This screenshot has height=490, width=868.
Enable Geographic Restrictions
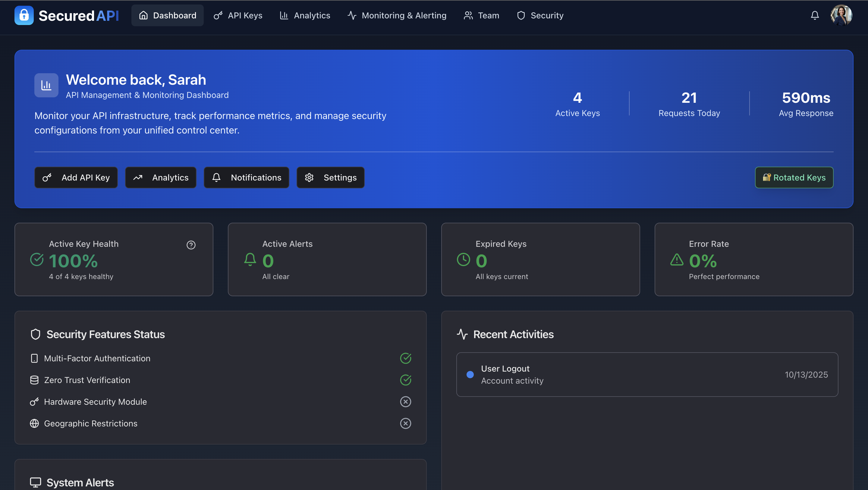(x=406, y=424)
